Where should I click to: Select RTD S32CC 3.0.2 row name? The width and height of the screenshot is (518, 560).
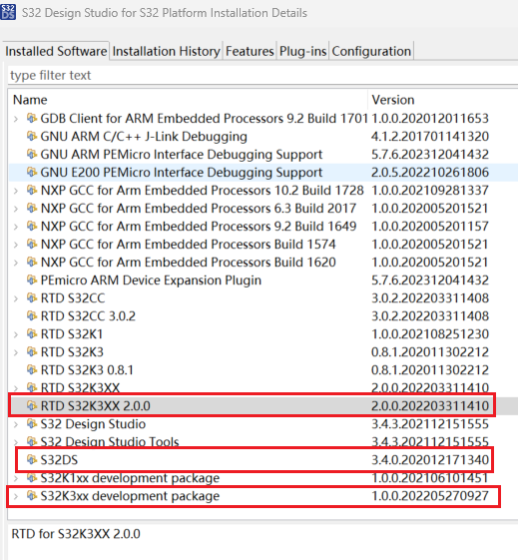(88, 316)
